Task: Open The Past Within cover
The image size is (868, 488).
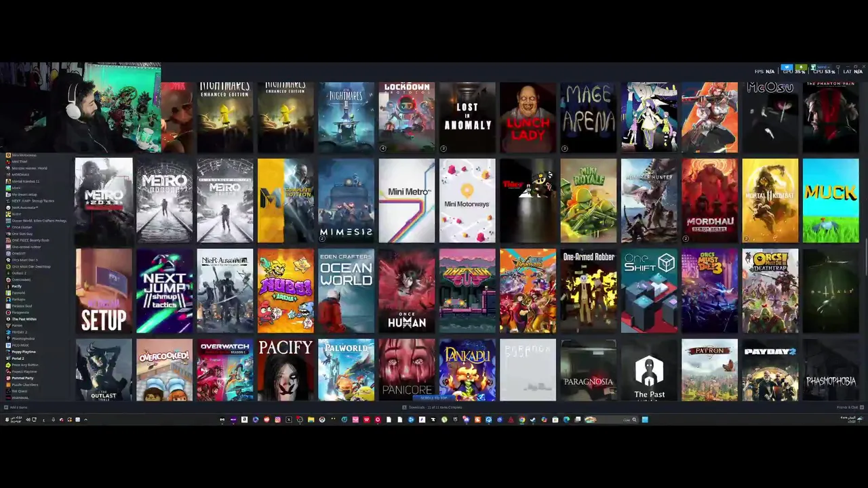Action: [649, 370]
